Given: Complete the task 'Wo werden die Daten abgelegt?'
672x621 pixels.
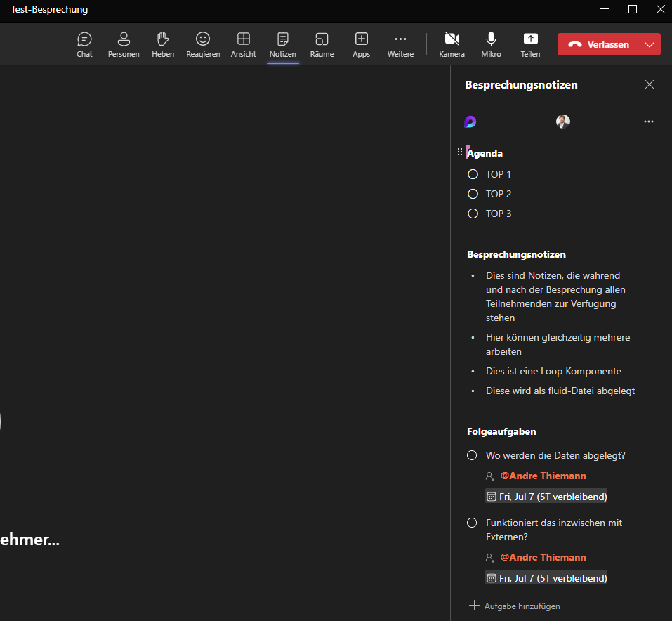Looking at the screenshot, I should pos(473,455).
